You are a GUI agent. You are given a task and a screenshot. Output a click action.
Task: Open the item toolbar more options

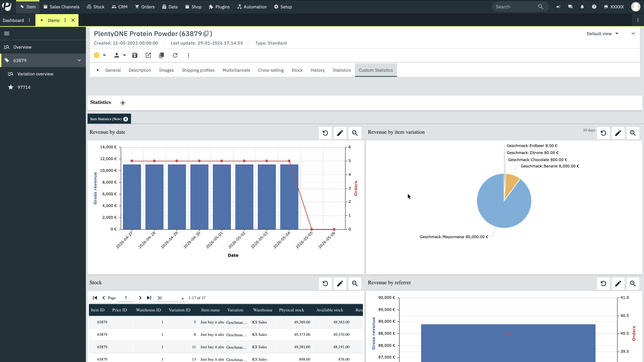pyautogui.click(x=189, y=55)
